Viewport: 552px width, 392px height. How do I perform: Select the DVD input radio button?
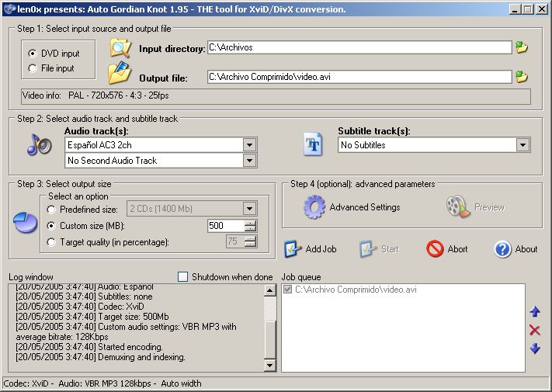click(33, 54)
